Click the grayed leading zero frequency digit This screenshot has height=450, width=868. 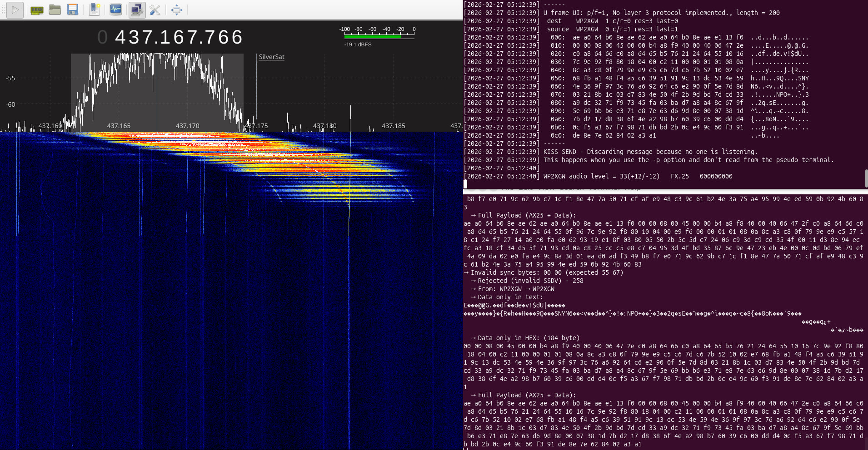103,37
